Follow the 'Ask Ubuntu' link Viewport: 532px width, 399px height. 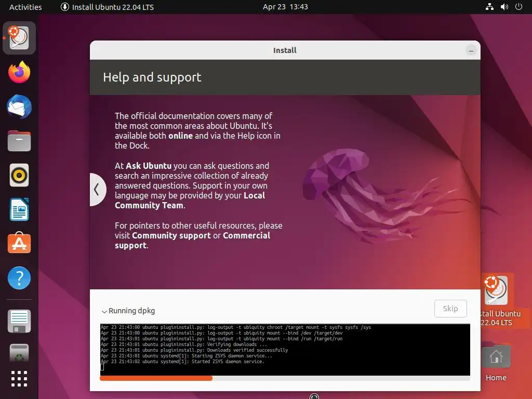coord(149,166)
